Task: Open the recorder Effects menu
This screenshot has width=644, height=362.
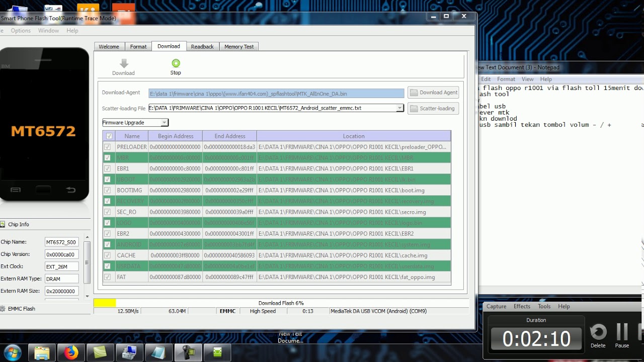Action: coord(522,306)
